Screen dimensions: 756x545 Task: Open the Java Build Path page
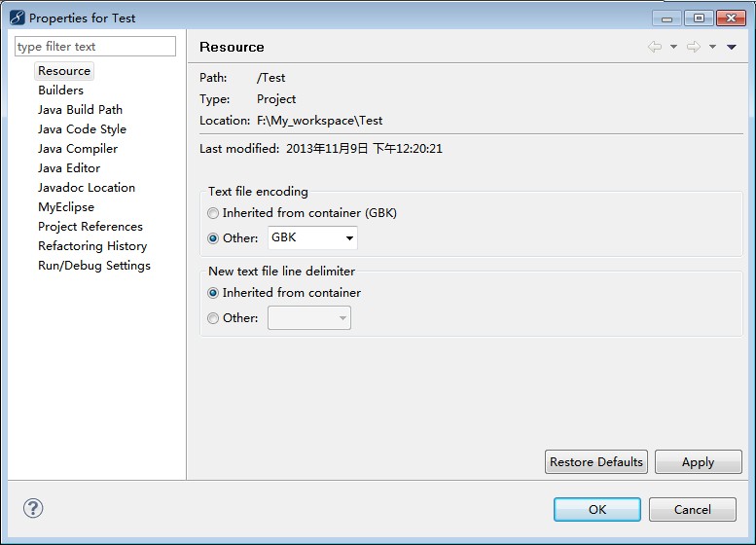click(x=80, y=110)
